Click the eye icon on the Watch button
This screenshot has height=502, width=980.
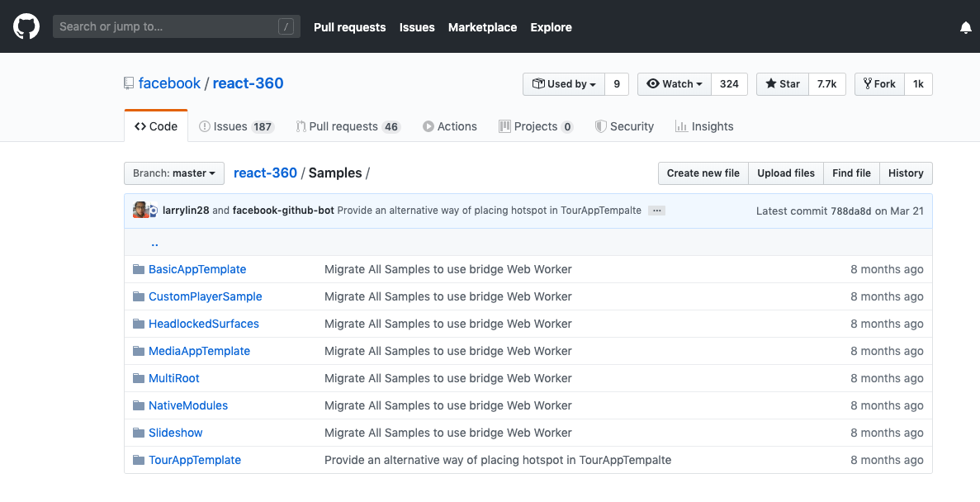pyautogui.click(x=655, y=83)
